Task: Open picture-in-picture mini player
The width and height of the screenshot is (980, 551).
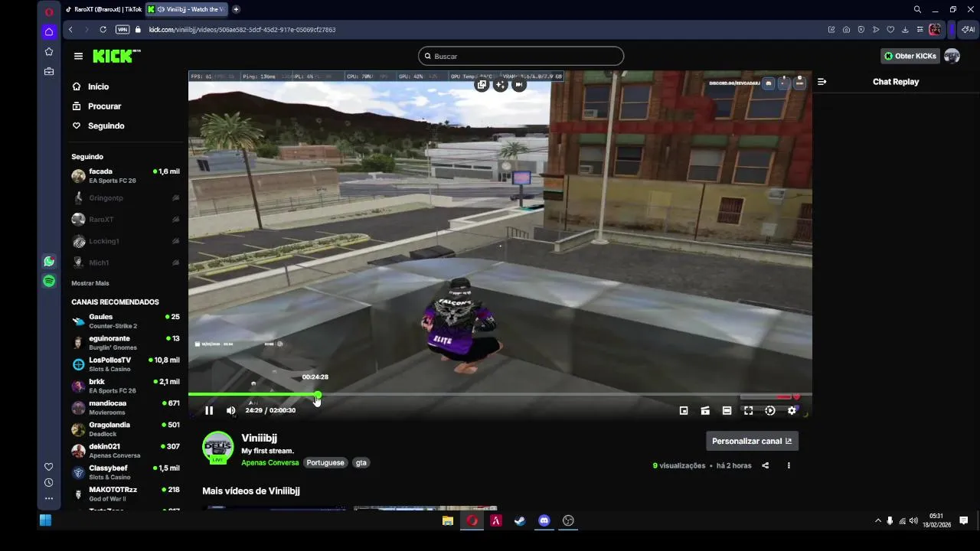Action: point(684,410)
